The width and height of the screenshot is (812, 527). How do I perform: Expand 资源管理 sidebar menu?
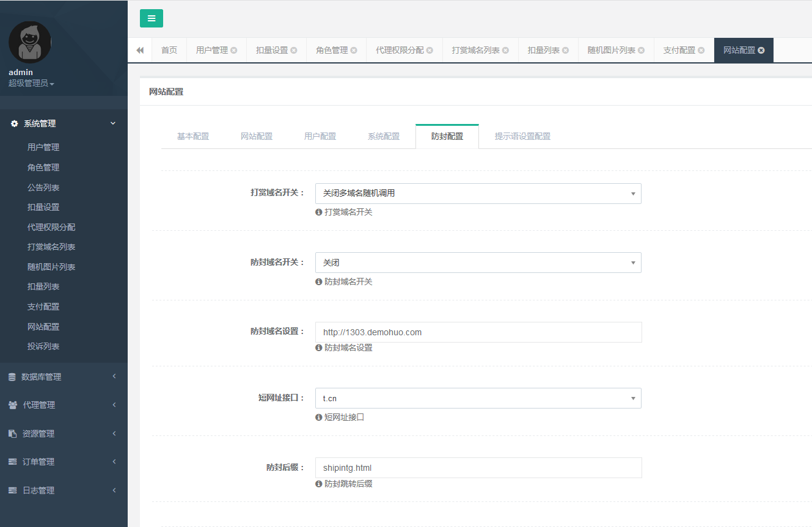point(64,434)
